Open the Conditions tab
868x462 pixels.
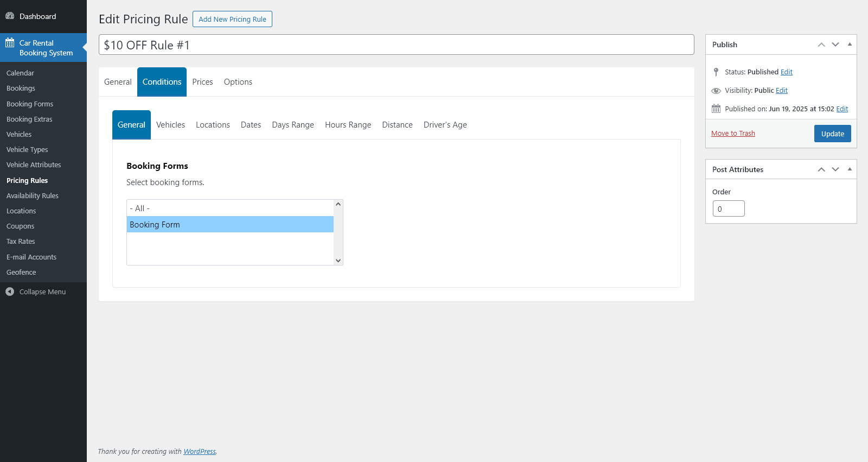(162, 82)
